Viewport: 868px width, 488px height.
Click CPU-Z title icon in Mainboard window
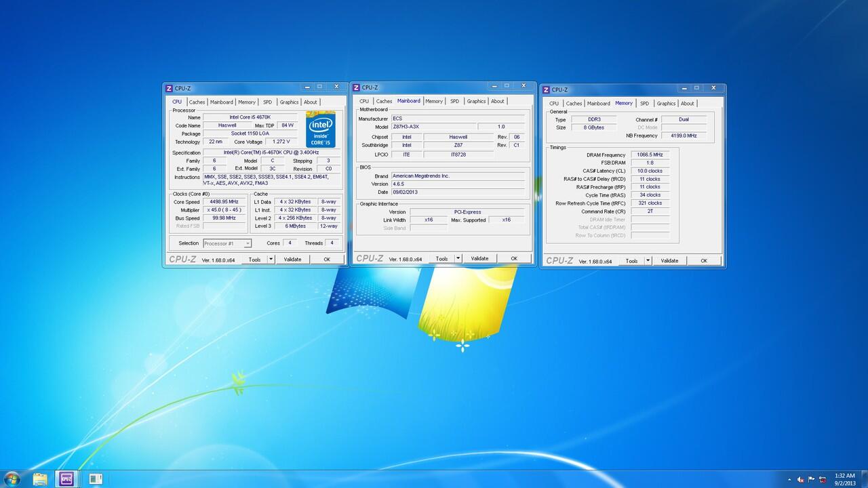coord(356,87)
